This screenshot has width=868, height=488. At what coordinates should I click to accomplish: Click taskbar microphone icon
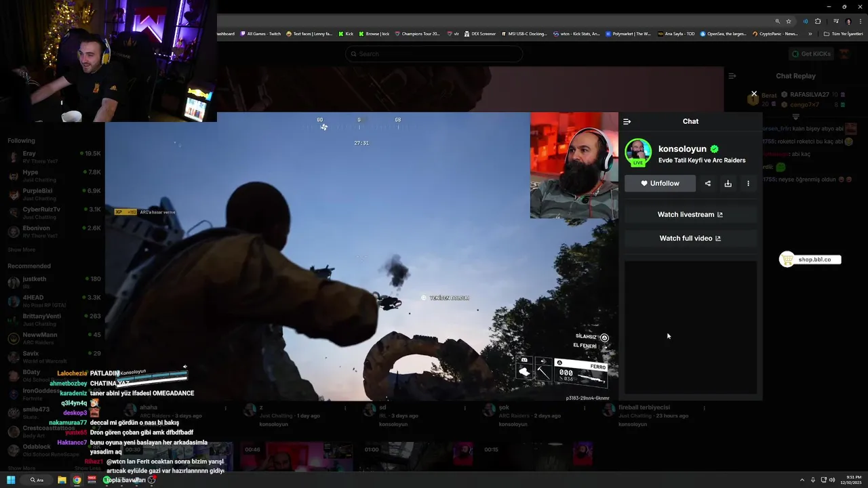click(x=813, y=480)
